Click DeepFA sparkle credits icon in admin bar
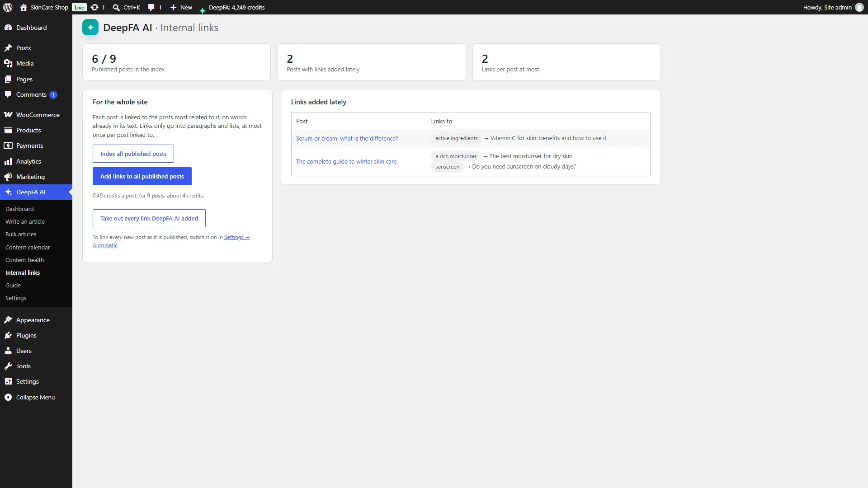Image resolution: width=868 pixels, height=488 pixels. click(x=203, y=10)
